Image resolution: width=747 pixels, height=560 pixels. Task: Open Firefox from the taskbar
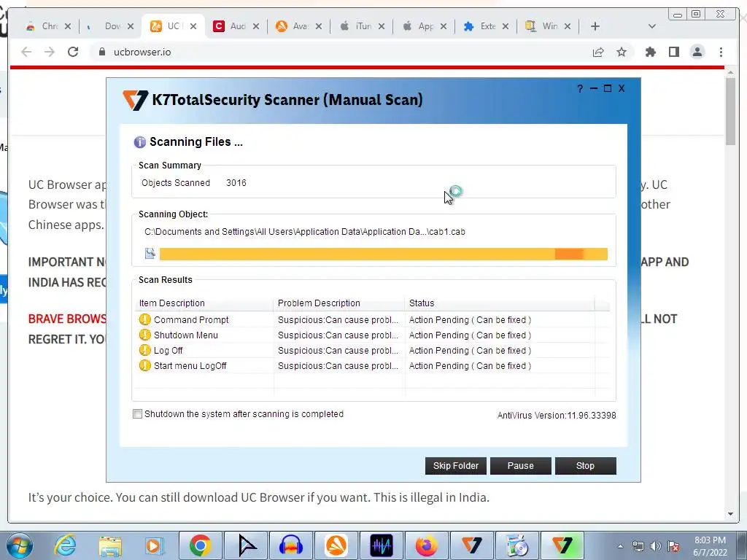point(426,545)
